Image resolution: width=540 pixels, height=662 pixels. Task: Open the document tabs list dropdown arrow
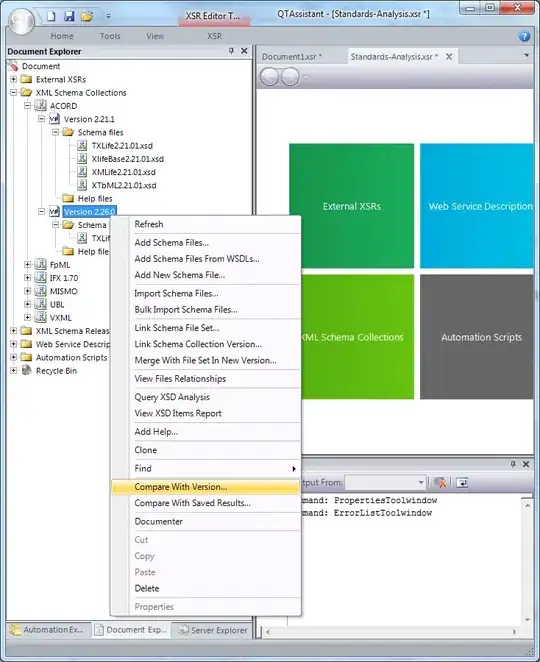(x=526, y=55)
